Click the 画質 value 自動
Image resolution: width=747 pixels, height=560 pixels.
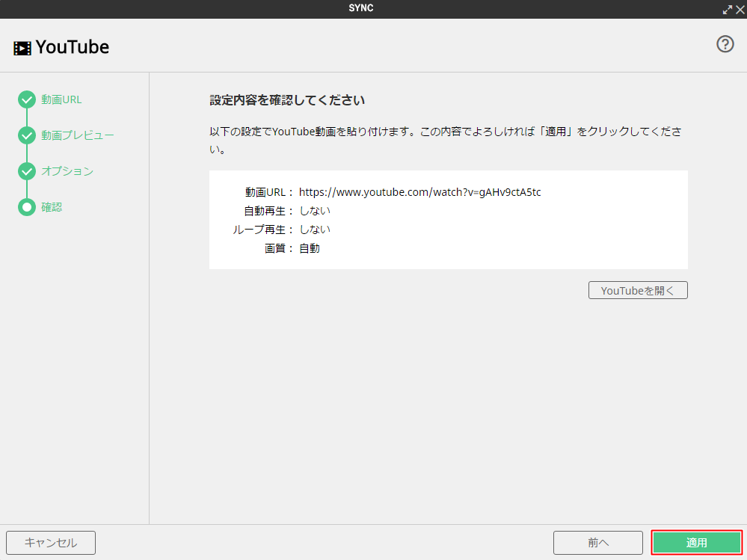pos(309,248)
